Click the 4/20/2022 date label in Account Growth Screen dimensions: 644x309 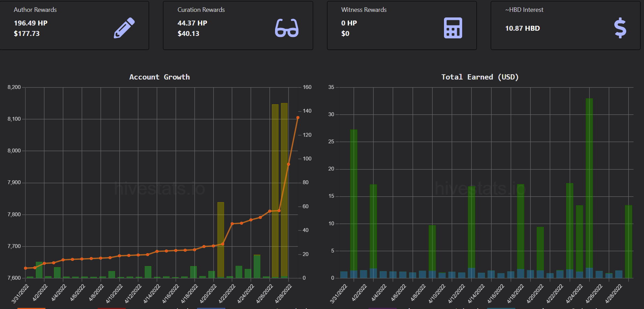pos(208,294)
